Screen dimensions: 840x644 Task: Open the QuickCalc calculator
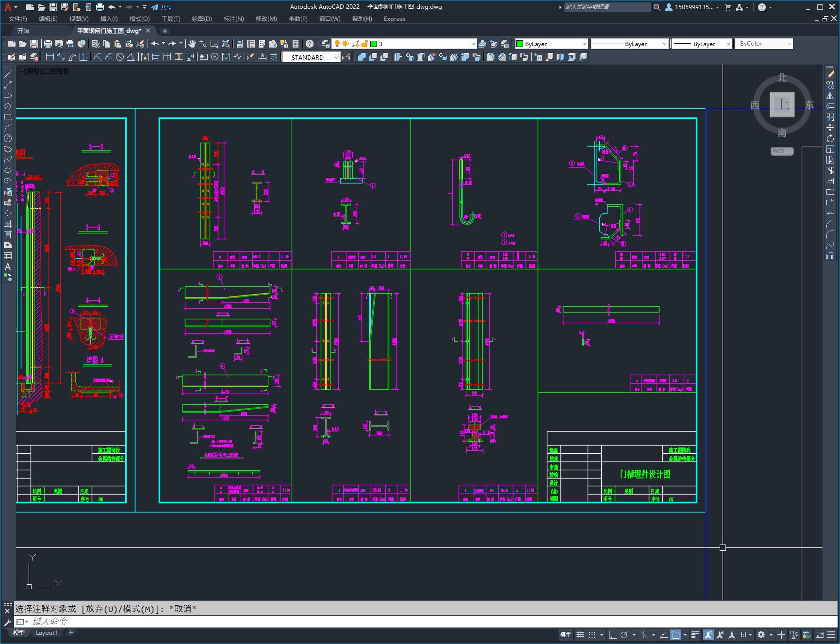point(296,44)
